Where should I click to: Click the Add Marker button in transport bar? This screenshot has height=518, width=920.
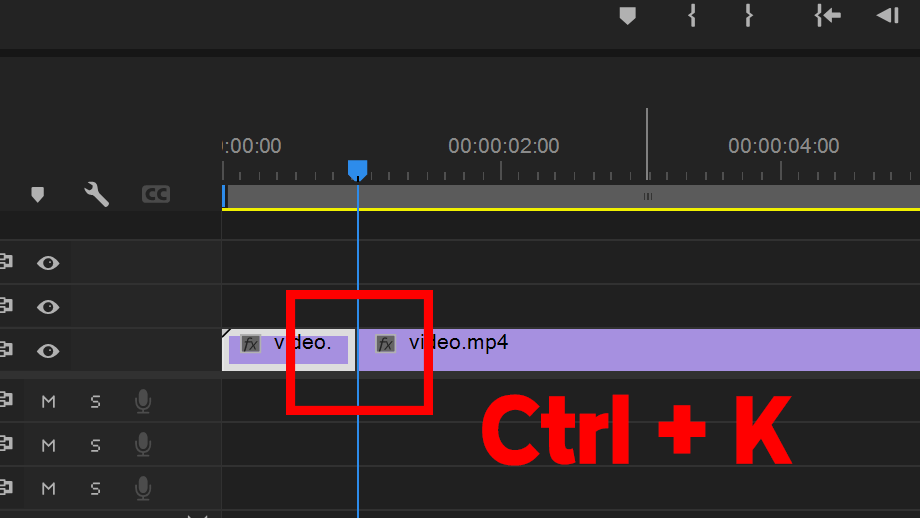pyautogui.click(x=627, y=16)
